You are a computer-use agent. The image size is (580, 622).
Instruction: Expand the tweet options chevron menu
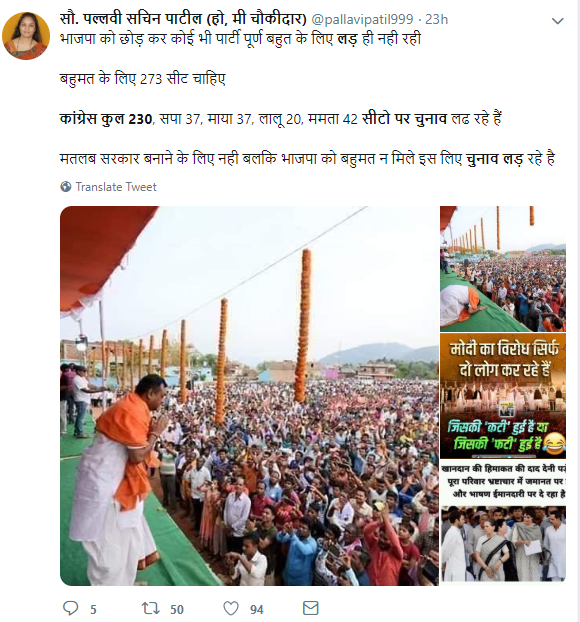(x=558, y=21)
